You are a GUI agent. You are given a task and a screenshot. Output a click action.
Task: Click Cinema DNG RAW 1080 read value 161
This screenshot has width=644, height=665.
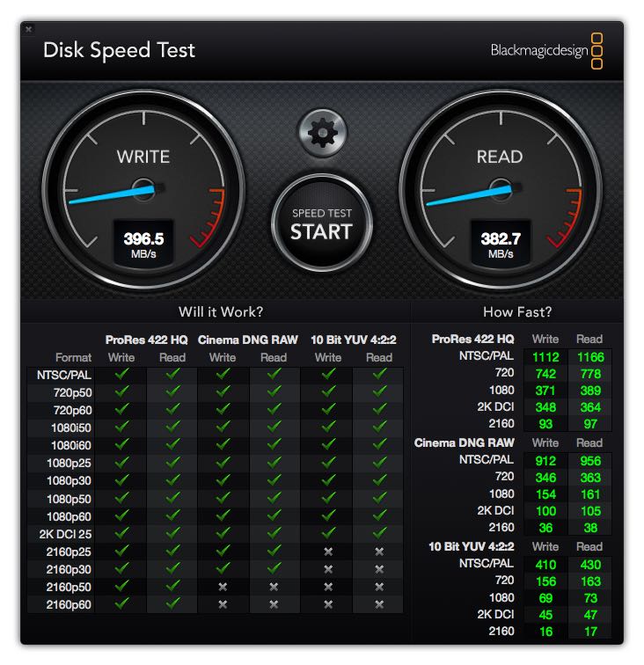pos(590,494)
